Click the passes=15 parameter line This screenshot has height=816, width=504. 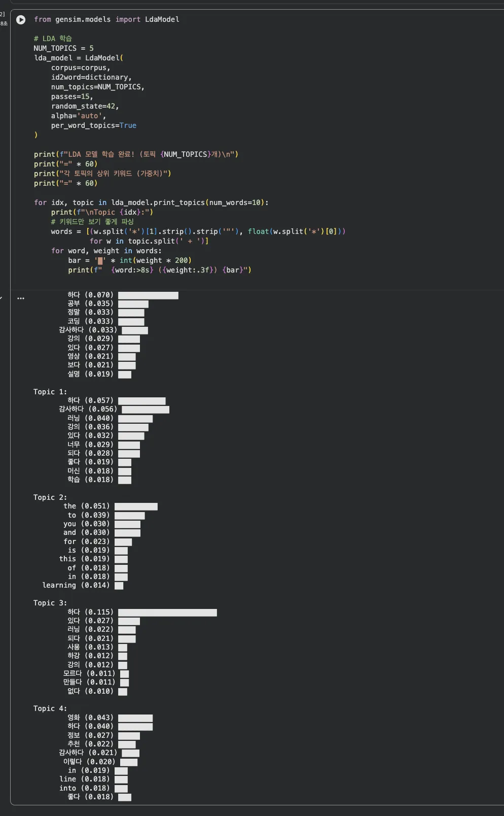(x=71, y=96)
